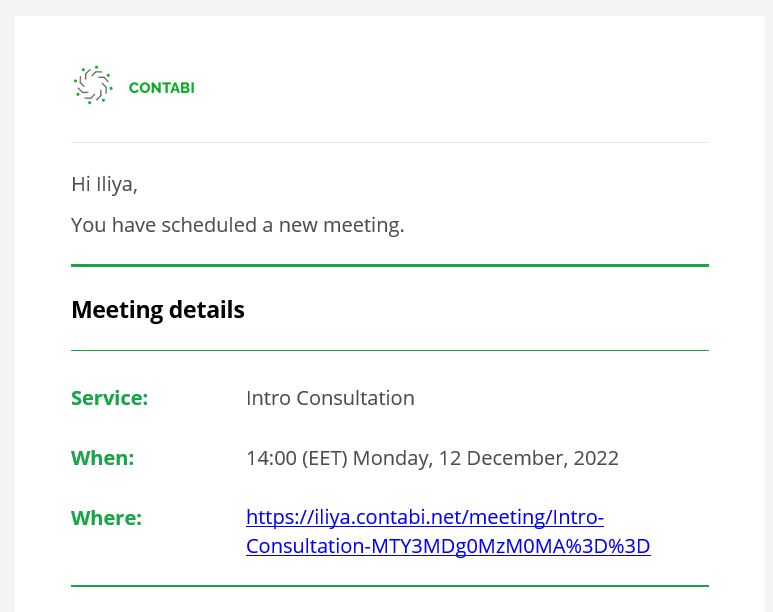Click the 'Meeting details' heading
Image resolution: width=773 pixels, height=612 pixels.
(158, 310)
